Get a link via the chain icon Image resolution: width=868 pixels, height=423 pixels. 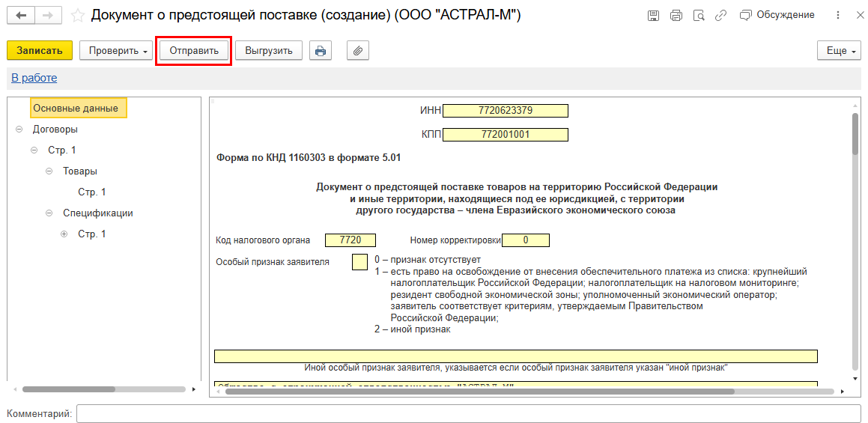click(x=721, y=15)
